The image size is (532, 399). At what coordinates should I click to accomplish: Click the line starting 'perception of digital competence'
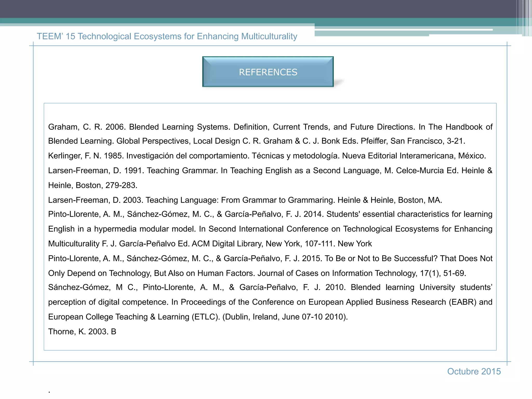point(270,302)
